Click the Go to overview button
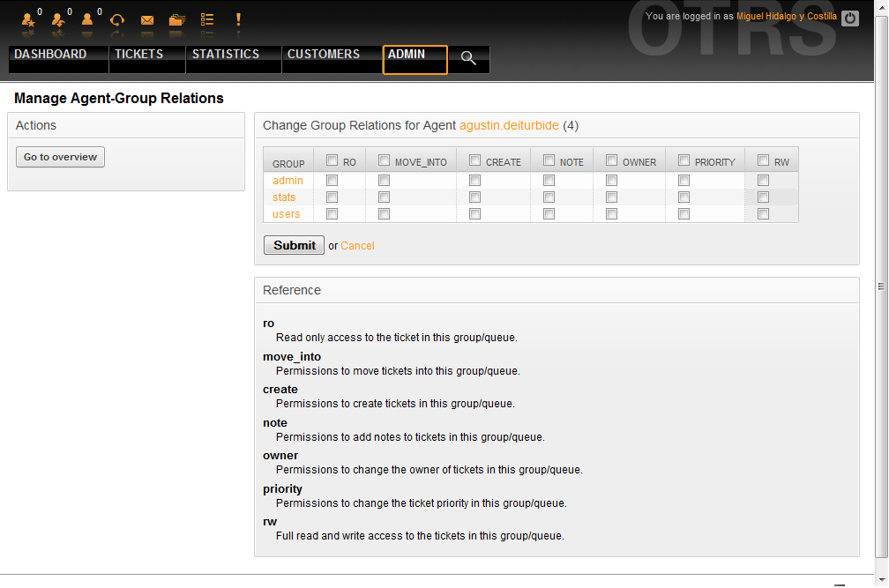The height and width of the screenshot is (588, 889). click(x=60, y=157)
